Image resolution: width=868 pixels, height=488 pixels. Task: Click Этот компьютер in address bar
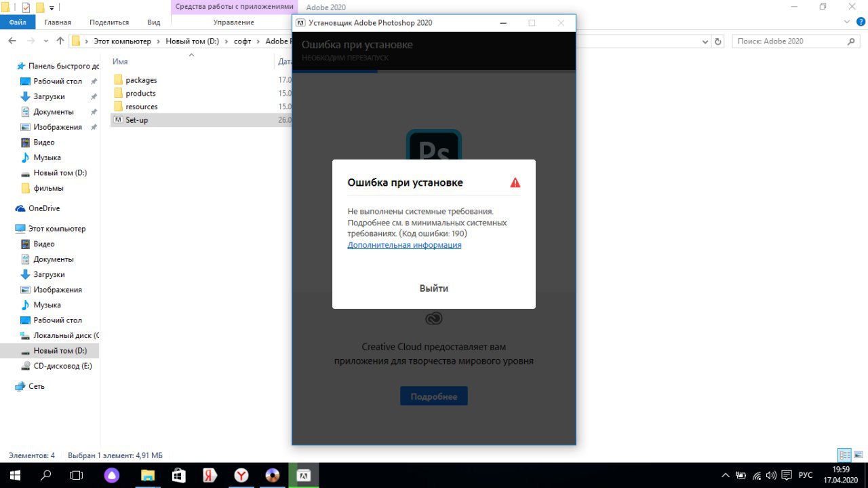(x=122, y=41)
